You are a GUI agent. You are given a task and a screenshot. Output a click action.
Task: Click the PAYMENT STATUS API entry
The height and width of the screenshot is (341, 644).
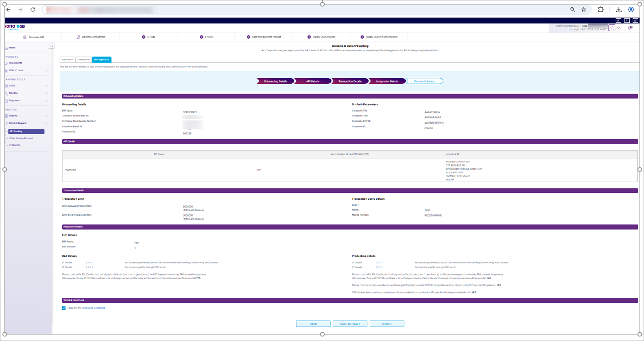click(458, 176)
